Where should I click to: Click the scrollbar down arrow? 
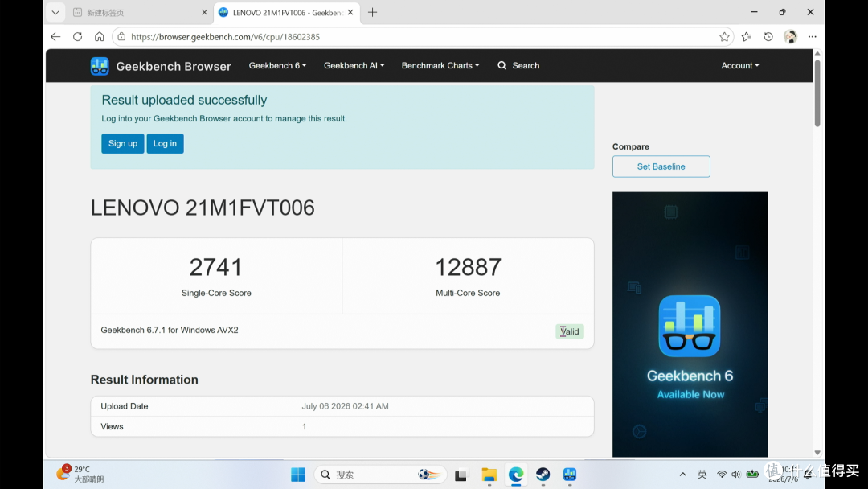click(817, 453)
